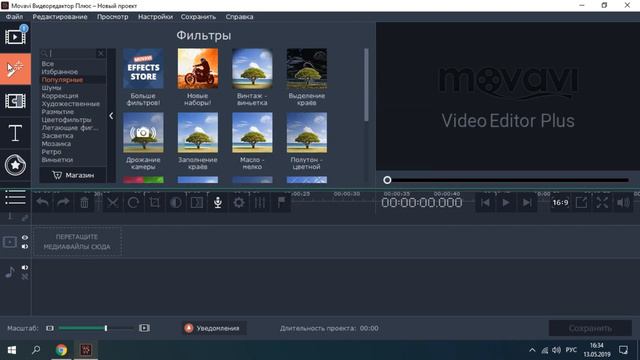Screen dimensions: 640x360
Task: Open the Редактирование menu
Action: tap(60, 17)
